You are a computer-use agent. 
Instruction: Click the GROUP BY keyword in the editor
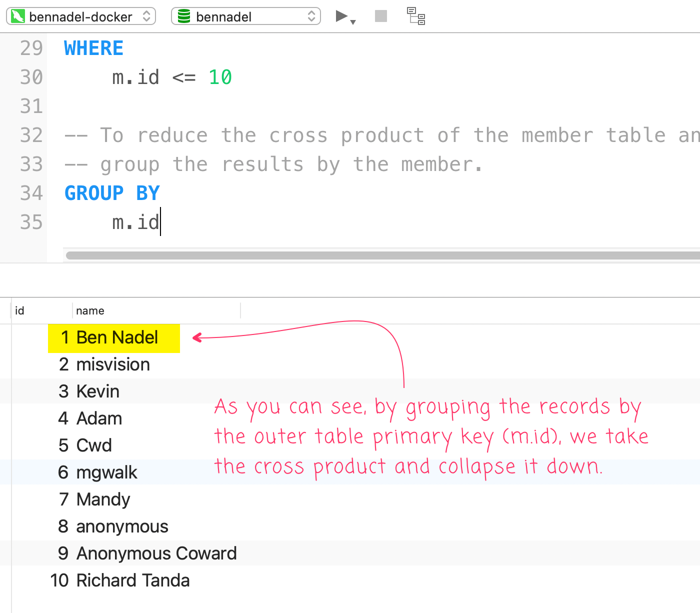click(111, 192)
